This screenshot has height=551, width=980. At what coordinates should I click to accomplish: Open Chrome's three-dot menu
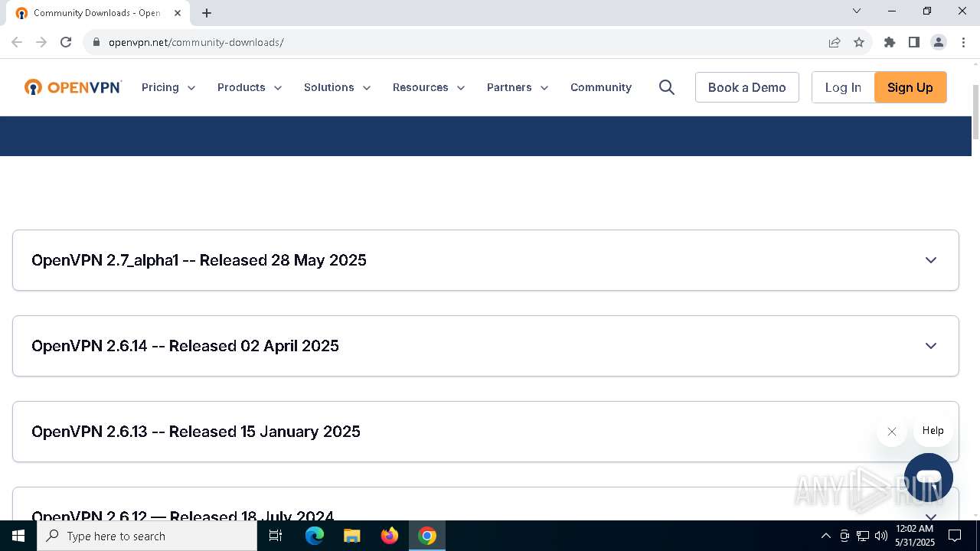pos(963,42)
